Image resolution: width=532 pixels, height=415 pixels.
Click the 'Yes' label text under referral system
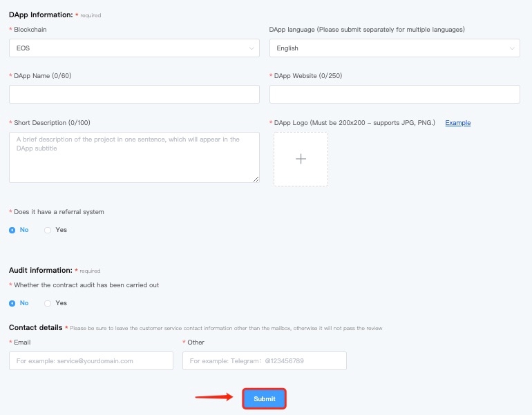pos(61,230)
